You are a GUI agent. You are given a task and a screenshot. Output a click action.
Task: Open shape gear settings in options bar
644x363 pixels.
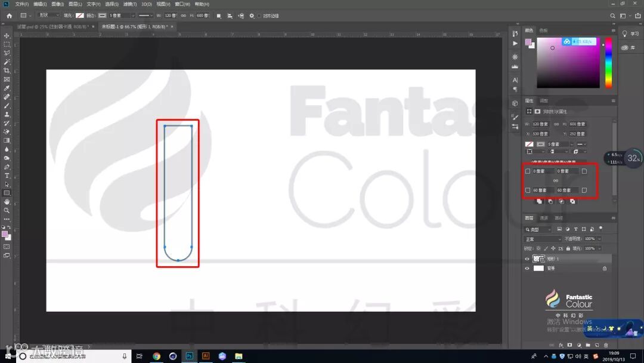point(252,16)
